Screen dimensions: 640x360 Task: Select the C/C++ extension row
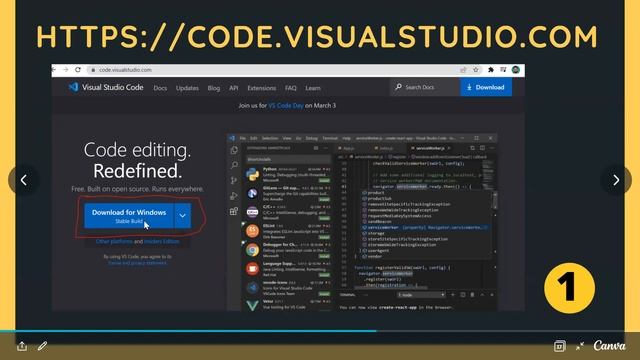[288, 212]
